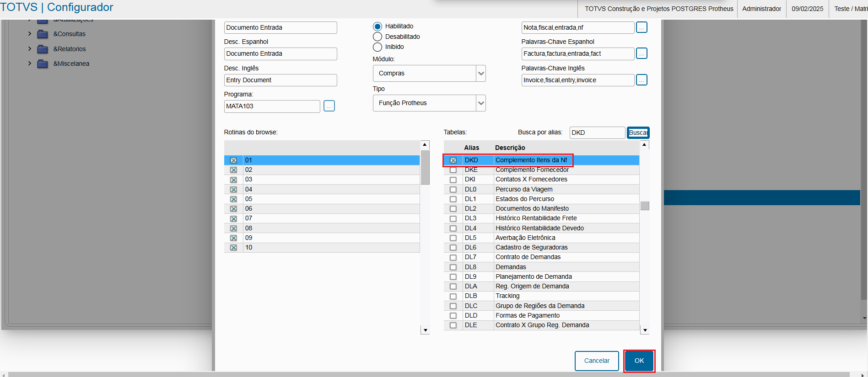The width and height of the screenshot is (868, 377).
Task: Select the &Miscelanea menu item
Action: [71, 64]
